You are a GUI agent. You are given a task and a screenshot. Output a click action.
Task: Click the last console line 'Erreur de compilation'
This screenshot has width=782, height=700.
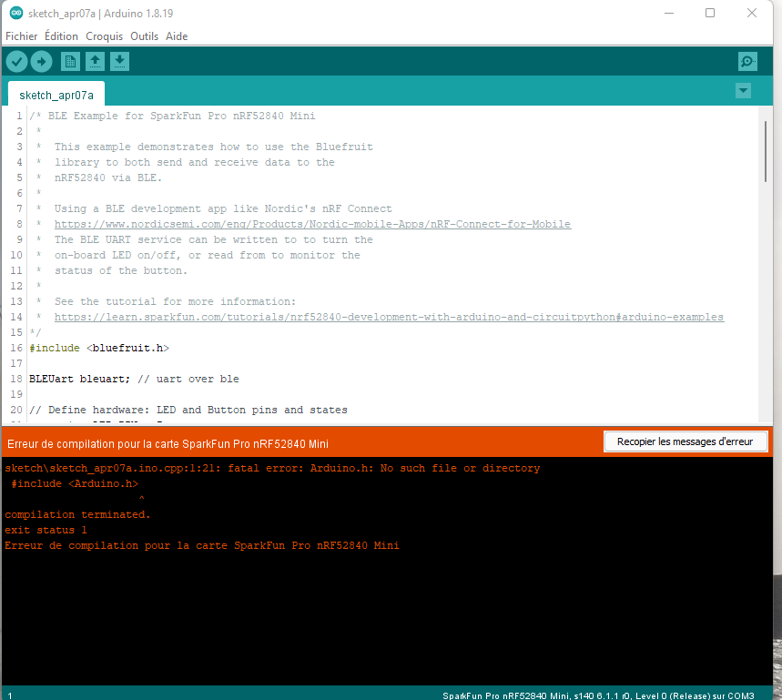[202, 545]
